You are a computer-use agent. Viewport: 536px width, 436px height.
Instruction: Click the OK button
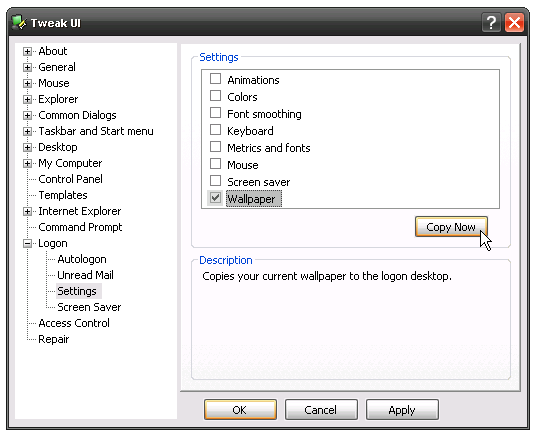[x=240, y=410]
